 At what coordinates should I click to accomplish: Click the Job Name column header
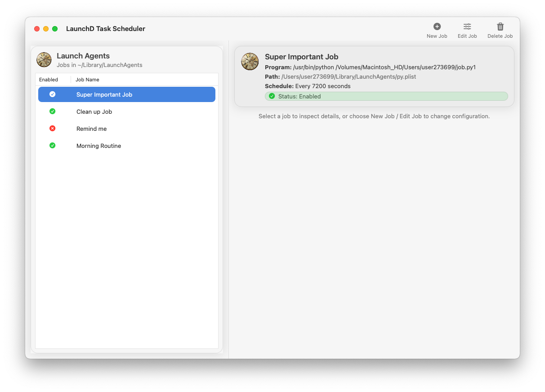(x=89, y=79)
